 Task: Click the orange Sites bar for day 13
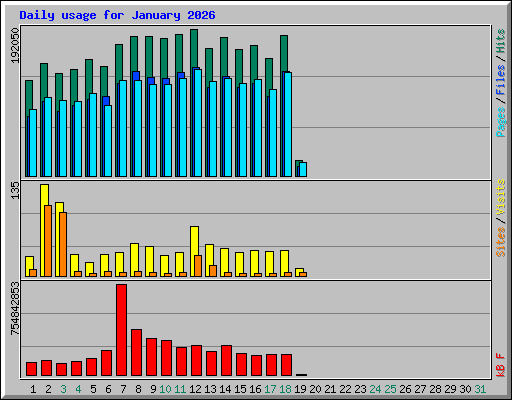point(213,271)
